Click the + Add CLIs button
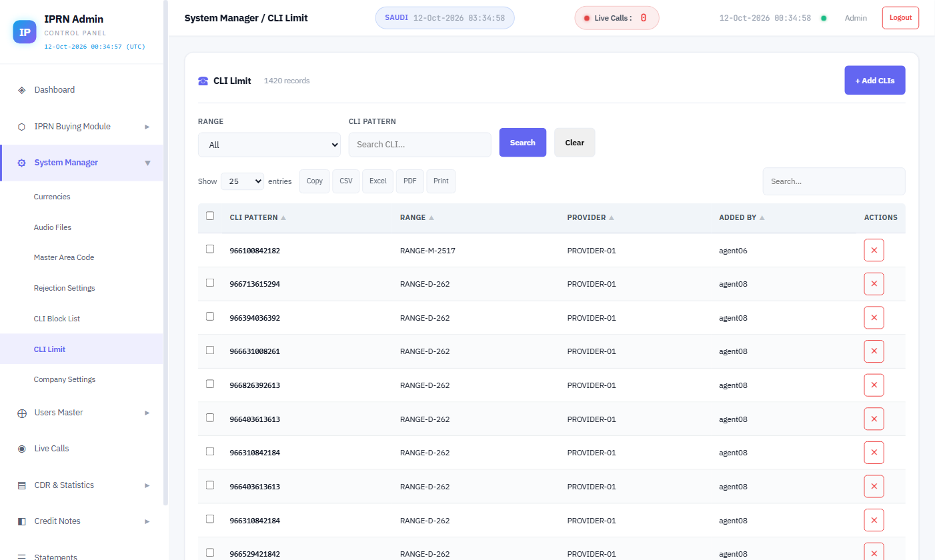 pos(875,80)
